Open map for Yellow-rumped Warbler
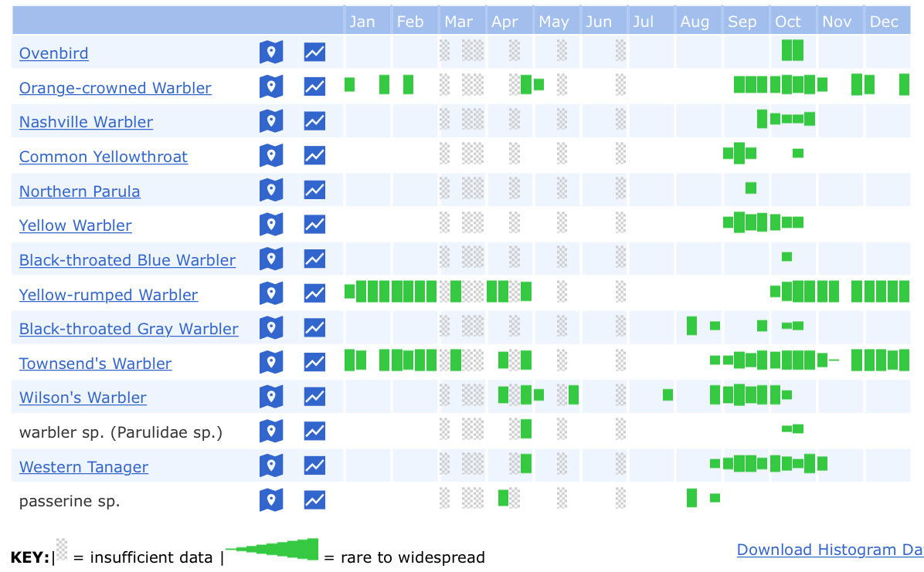This screenshot has height=572, width=924. click(x=271, y=293)
